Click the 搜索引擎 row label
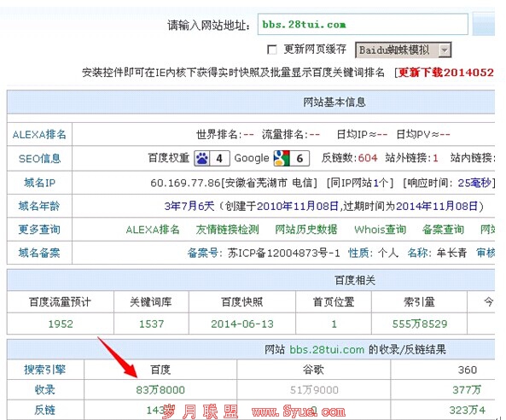This screenshot has height=420, width=506. coord(44,370)
